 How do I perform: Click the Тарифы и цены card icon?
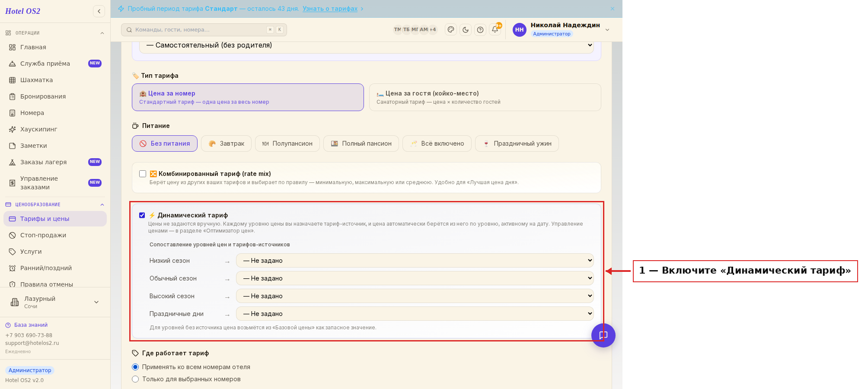click(x=13, y=219)
